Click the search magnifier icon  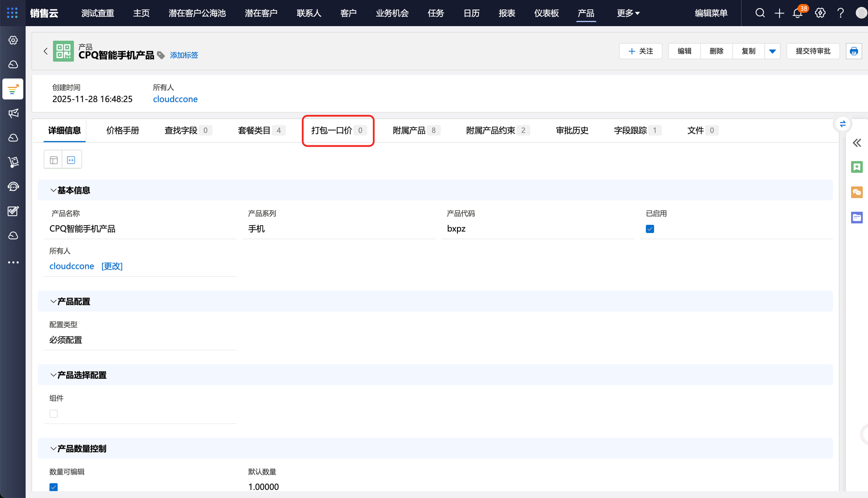coord(760,13)
